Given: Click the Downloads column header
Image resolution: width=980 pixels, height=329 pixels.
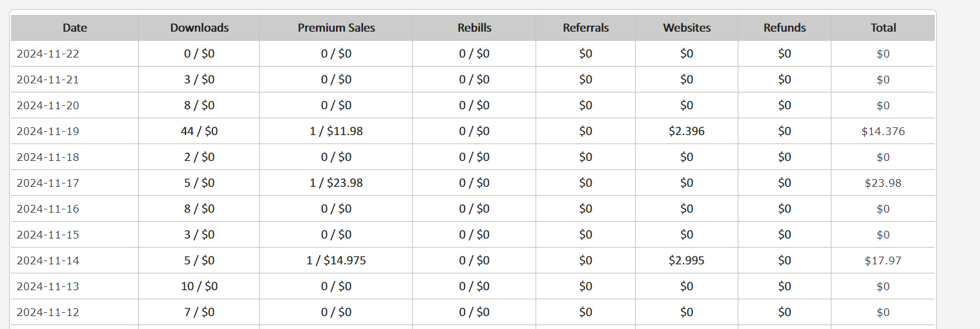Looking at the screenshot, I should pyautogui.click(x=199, y=28).
